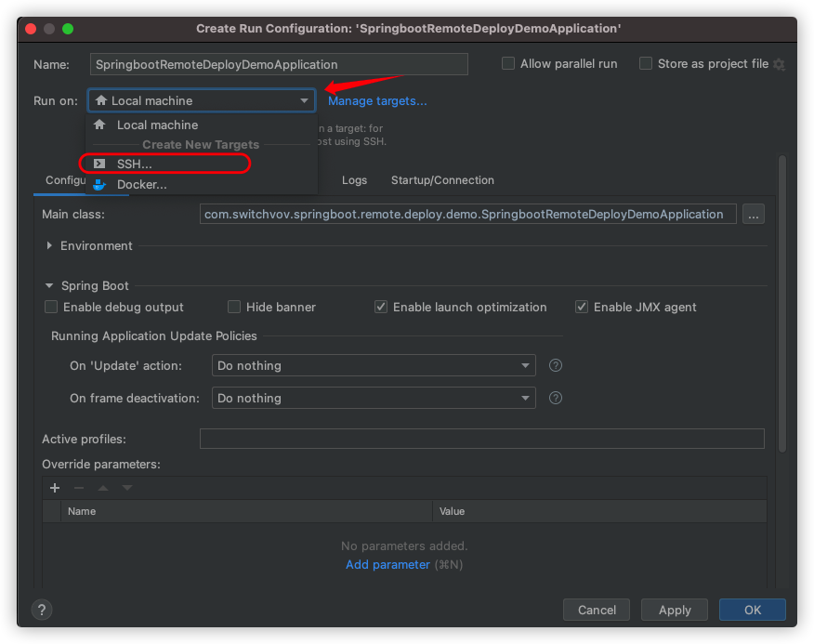Enable the Allow parallel run checkbox
The height and width of the screenshot is (644, 814).
pyautogui.click(x=508, y=64)
